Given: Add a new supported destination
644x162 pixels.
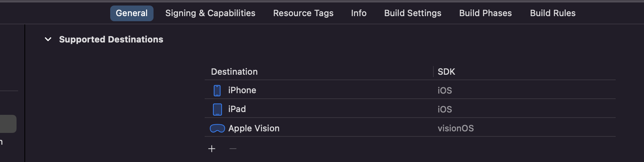Looking at the screenshot, I should point(212,149).
